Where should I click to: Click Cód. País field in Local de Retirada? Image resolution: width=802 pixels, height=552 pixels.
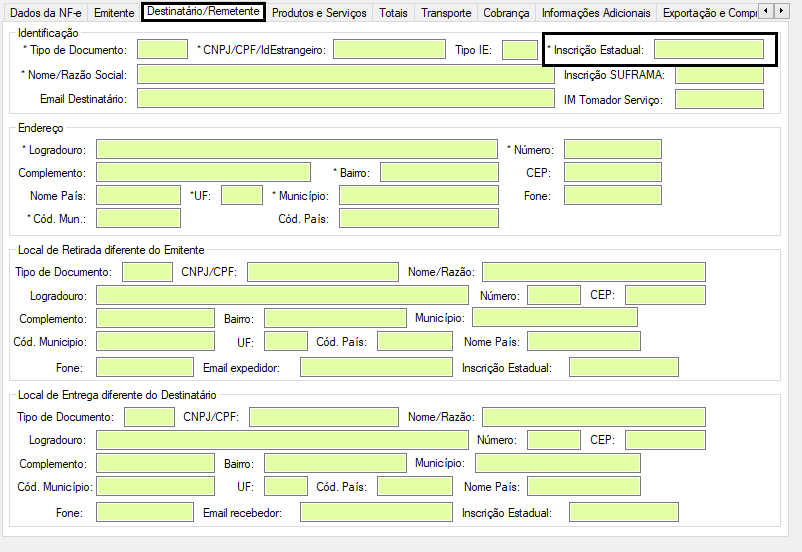coord(415,341)
